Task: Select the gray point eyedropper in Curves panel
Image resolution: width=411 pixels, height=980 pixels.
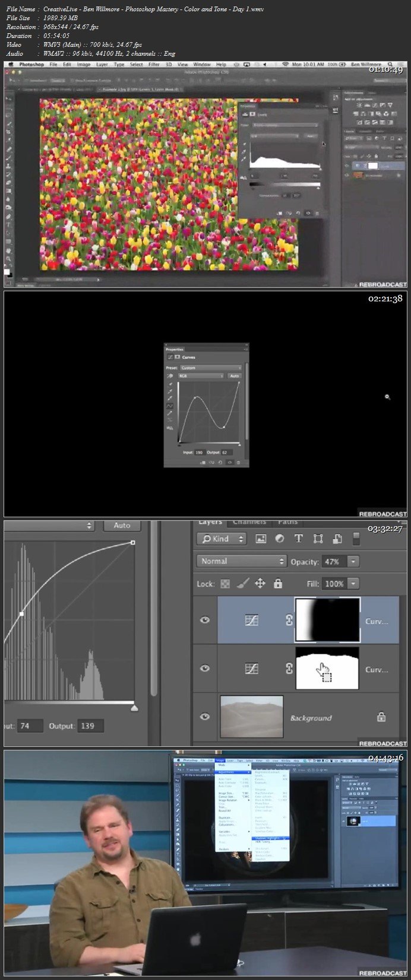Action: [170, 392]
